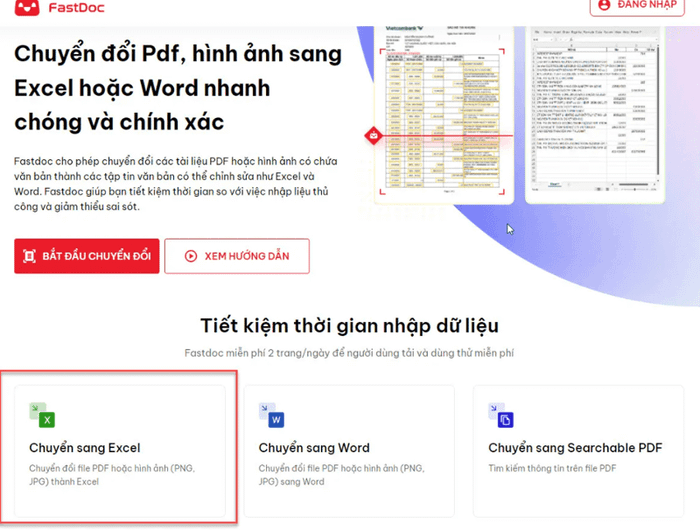Click the description 'Tìm kiếm thông tin trên file PDF'
Image resolution: width=700 pixels, height=530 pixels.
click(x=552, y=468)
